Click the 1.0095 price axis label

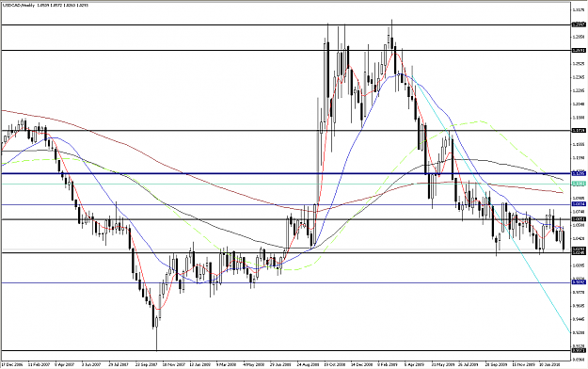click(579, 265)
